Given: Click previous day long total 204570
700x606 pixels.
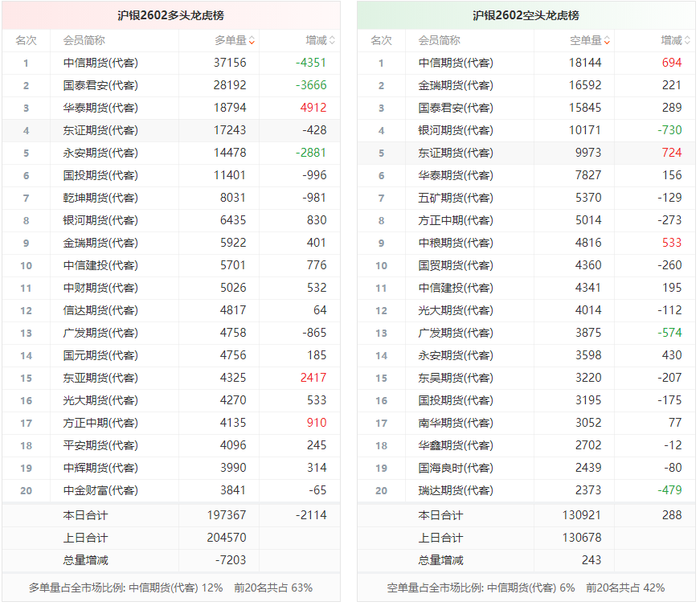Looking at the screenshot, I should pyautogui.click(x=227, y=538).
